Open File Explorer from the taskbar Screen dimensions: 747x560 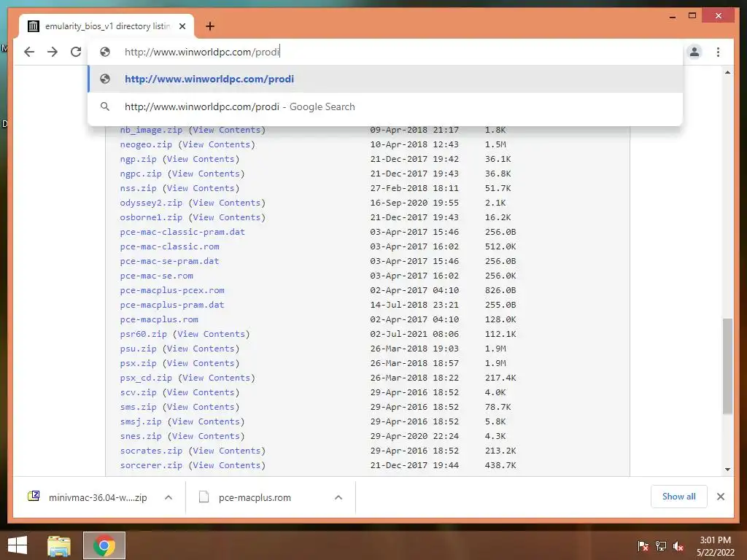point(59,545)
